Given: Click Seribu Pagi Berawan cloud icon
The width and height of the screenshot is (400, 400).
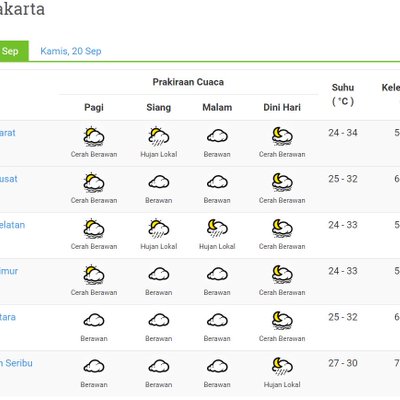Looking at the screenshot, I should pos(94,366).
